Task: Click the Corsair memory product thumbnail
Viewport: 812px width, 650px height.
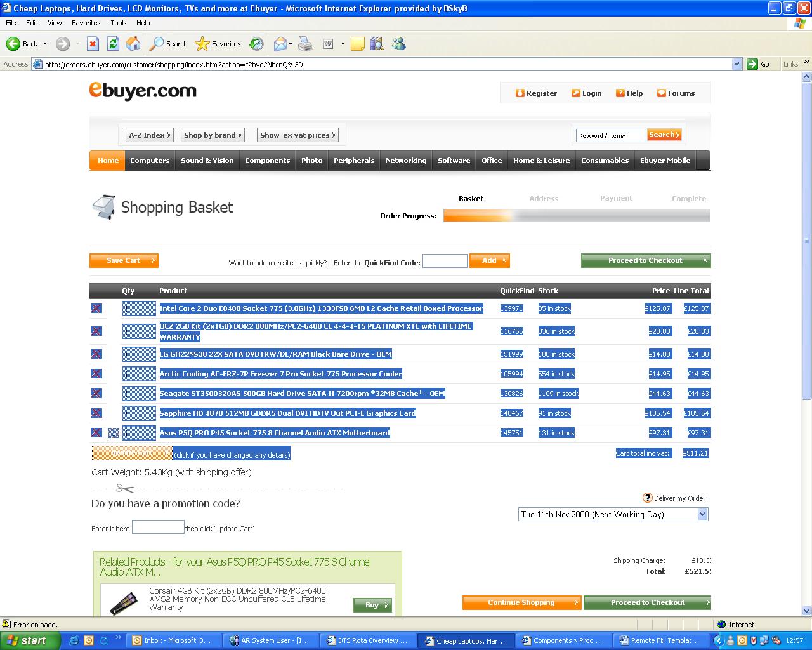Action: 124,603
